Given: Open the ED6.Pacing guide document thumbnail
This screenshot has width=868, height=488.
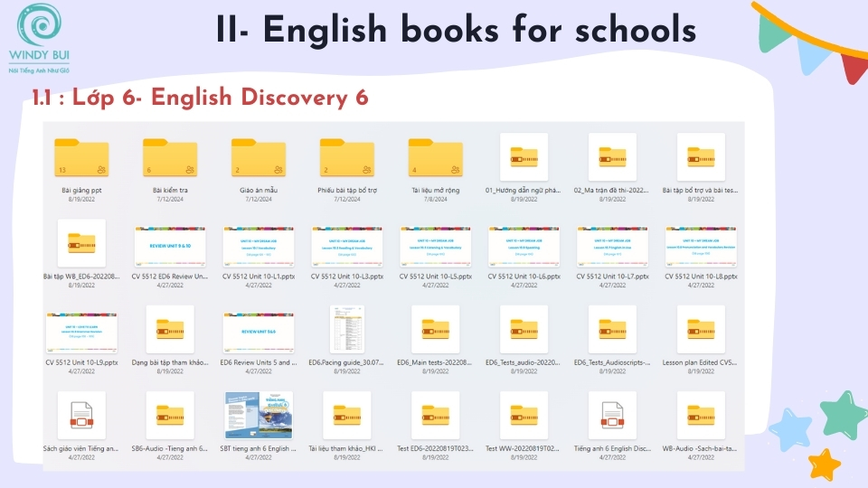Looking at the screenshot, I should (x=347, y=329).
